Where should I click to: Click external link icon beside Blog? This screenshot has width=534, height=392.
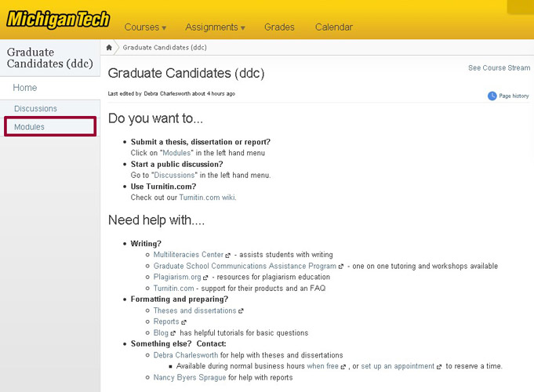point(173,333)
